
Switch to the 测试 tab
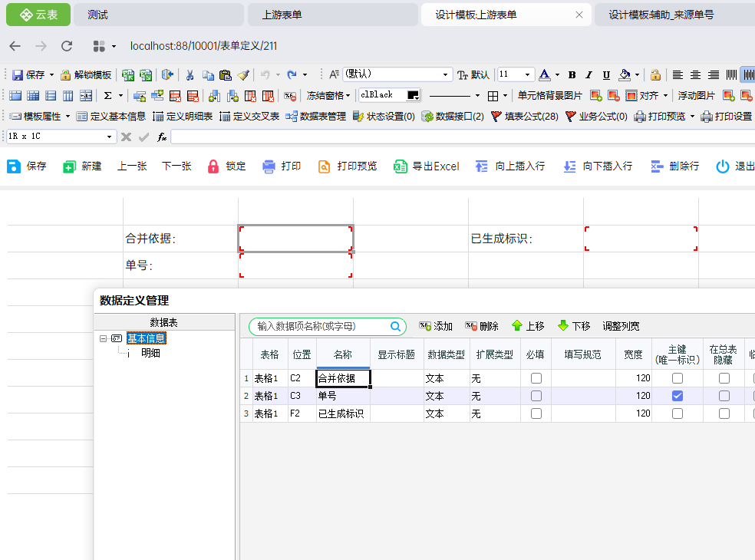point(97,15)
